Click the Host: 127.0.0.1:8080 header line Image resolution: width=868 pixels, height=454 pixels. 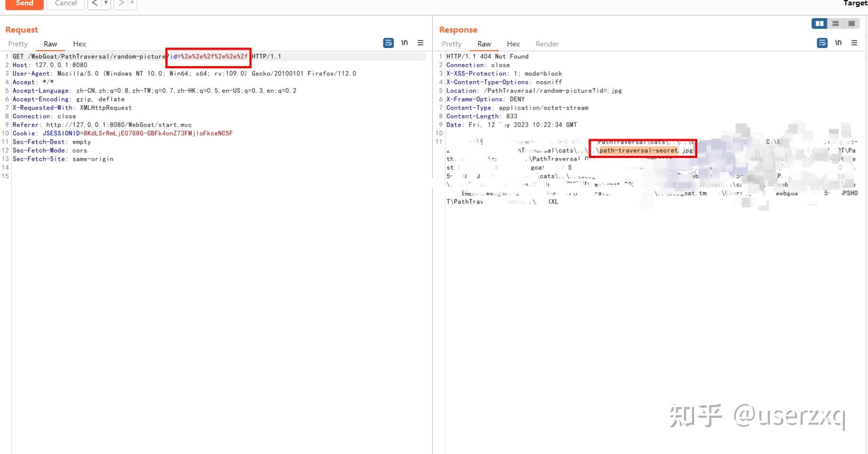coord(50,65)
